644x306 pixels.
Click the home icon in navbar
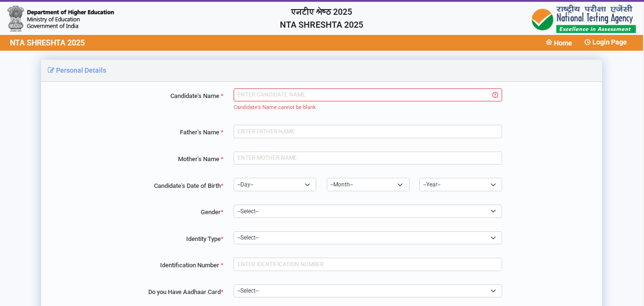[x=549, y=42]
